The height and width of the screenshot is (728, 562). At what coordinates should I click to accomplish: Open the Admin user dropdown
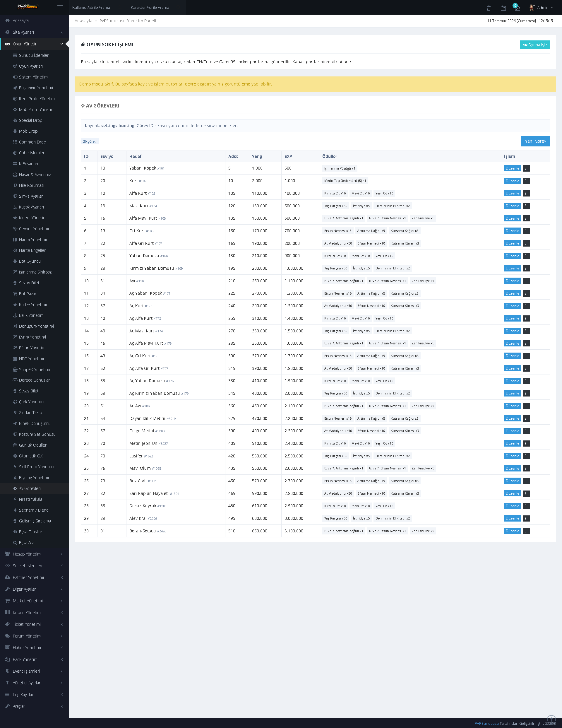541,7
